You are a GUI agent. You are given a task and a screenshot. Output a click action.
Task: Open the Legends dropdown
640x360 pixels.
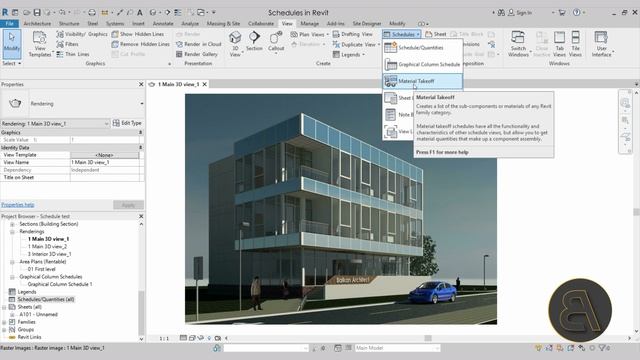pyautogui.click(x=349, y=54)
